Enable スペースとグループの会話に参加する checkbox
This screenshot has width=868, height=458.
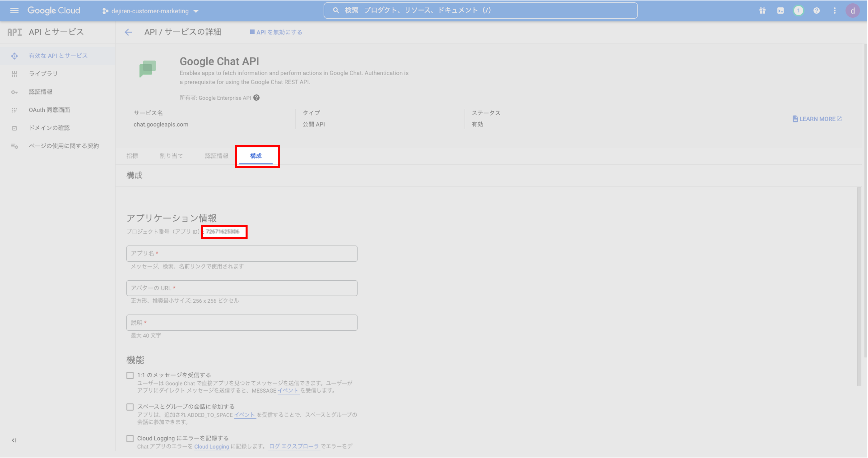click(x=130, y=407)
